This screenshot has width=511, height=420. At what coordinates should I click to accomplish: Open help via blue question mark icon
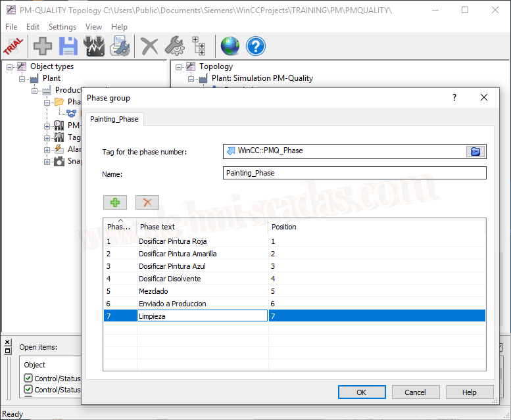tap(256, 46)
